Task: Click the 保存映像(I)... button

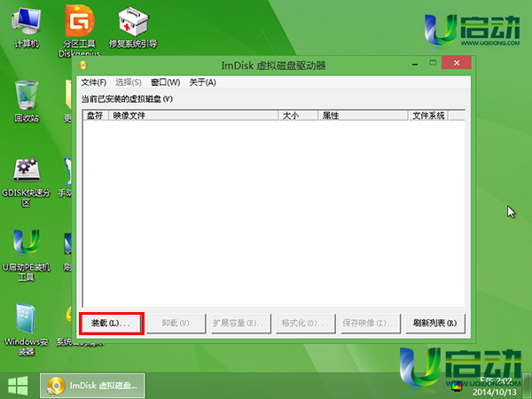Action: click(370, 324)
